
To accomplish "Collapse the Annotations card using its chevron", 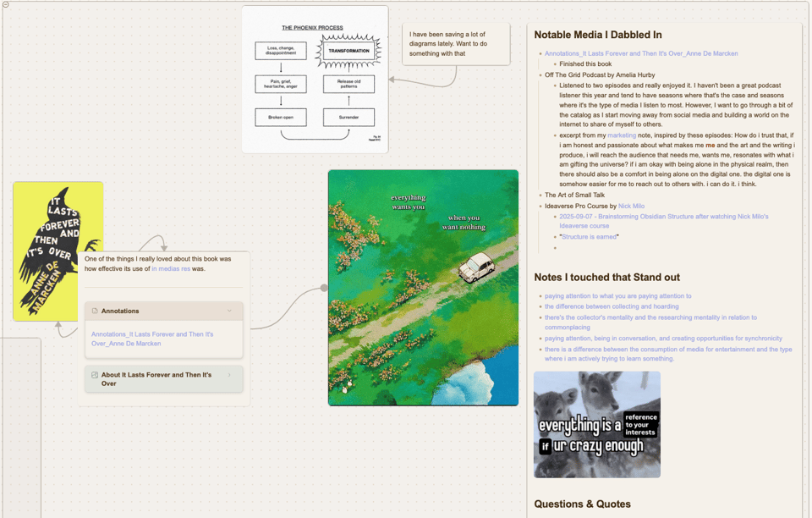I will click(231, 311).
